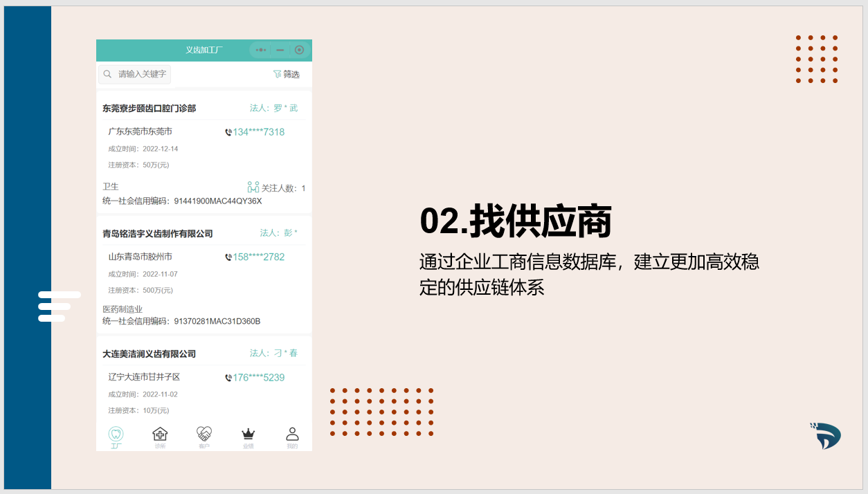Switch to the 诊所 clinic tab
The image size is (868, 494).
tap(160, 437)
